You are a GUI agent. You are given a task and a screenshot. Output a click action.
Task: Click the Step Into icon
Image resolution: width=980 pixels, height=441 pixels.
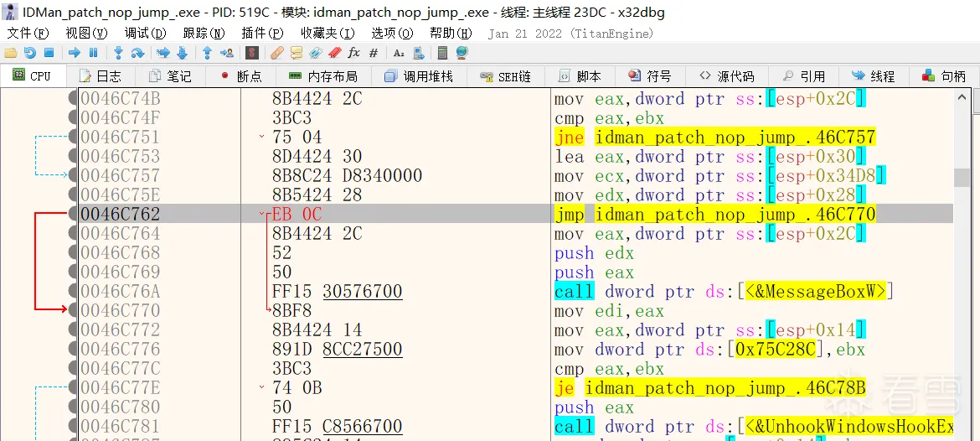118,53
